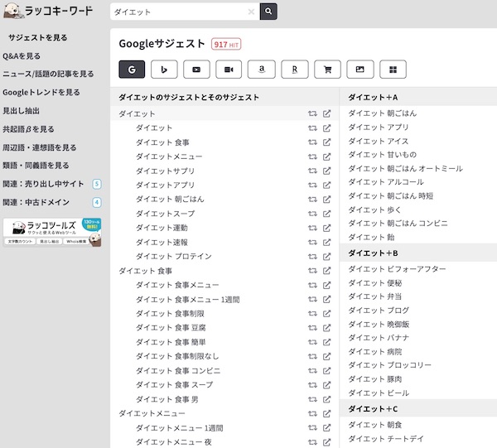Screen dimensions: 497x448
Task: Click ダイエット 甘いもの keyword
Action: pos(382,155)
